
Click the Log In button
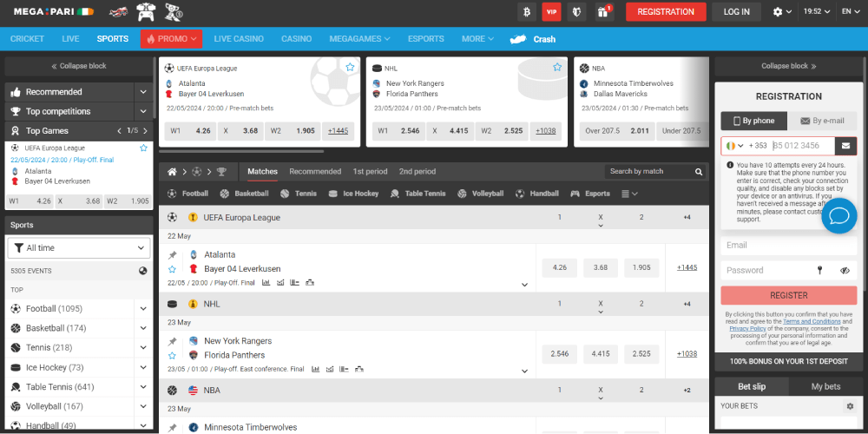pyautogui.click(x=736, y=11)
